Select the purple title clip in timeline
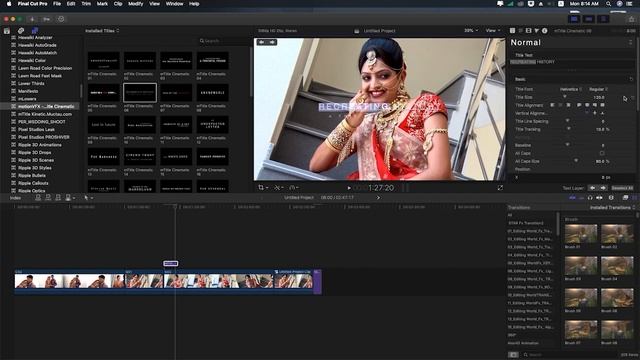Viewport: 640px width, 360px height. (171, 264)
